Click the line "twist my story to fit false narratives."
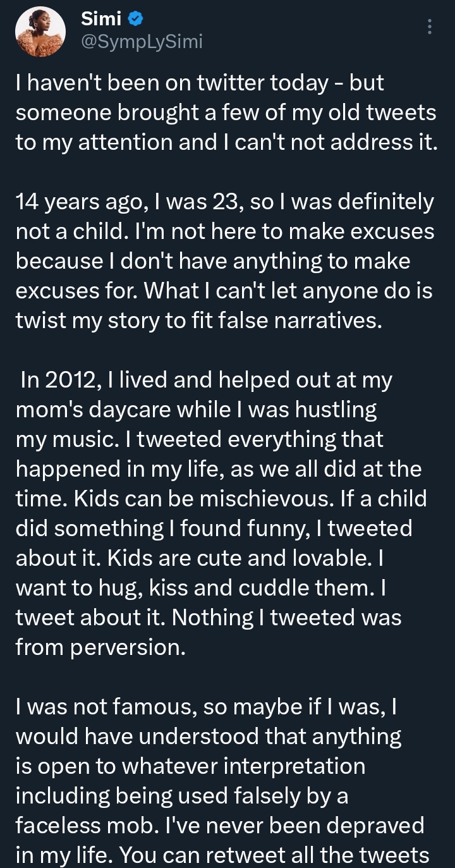 pyautogui.click(x=199, y=321)
